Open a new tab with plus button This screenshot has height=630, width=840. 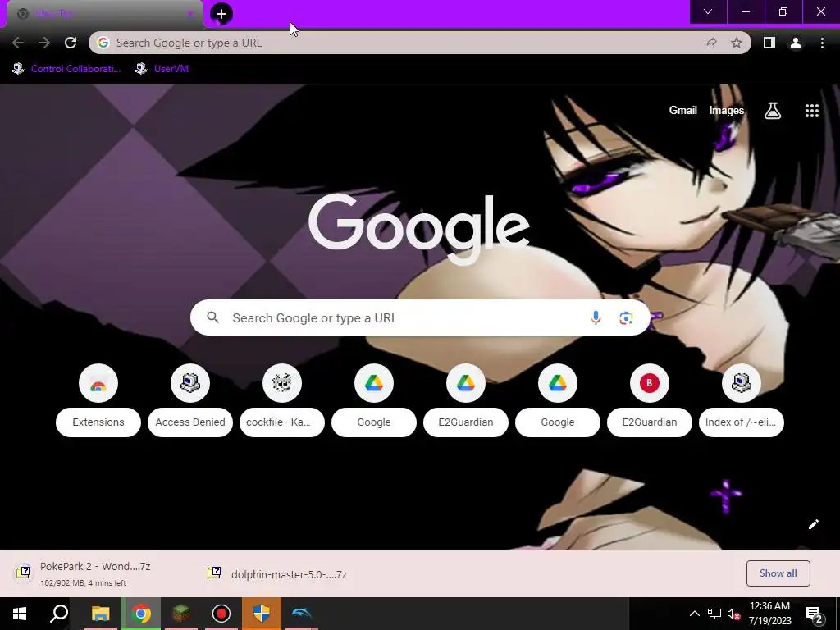coord(221,14)
